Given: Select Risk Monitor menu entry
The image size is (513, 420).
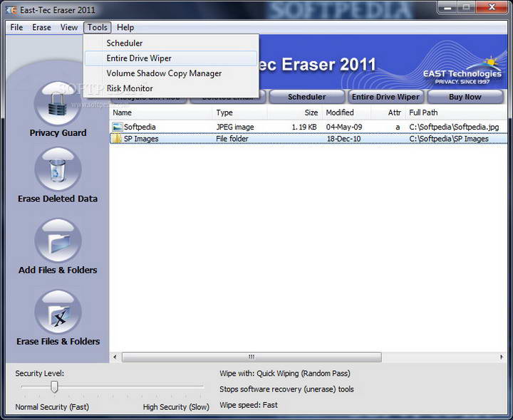Looking at the screenshot, I should point(171,88).
